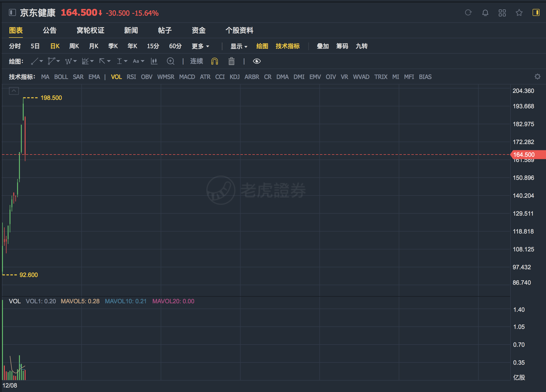Image resolution: width=546 pixels, height=392 pixels.
Task: Click the 198.500 high price label
Action: click(x=51, y=98)
